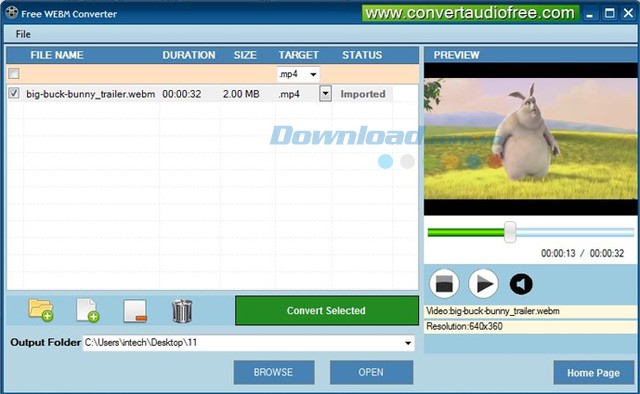640x394 pixels.
Task: Click the trash can clear-all icon
Action: 182,311
